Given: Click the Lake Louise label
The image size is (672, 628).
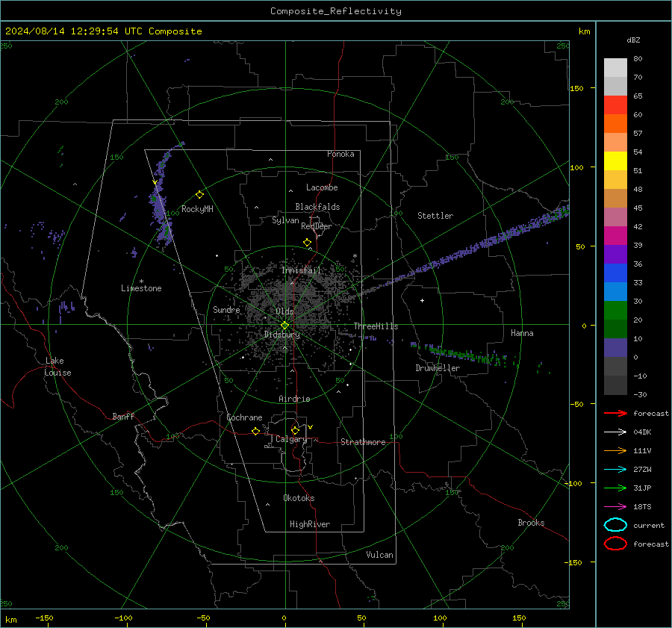Looking at the screenshot, I should (57, 367).
